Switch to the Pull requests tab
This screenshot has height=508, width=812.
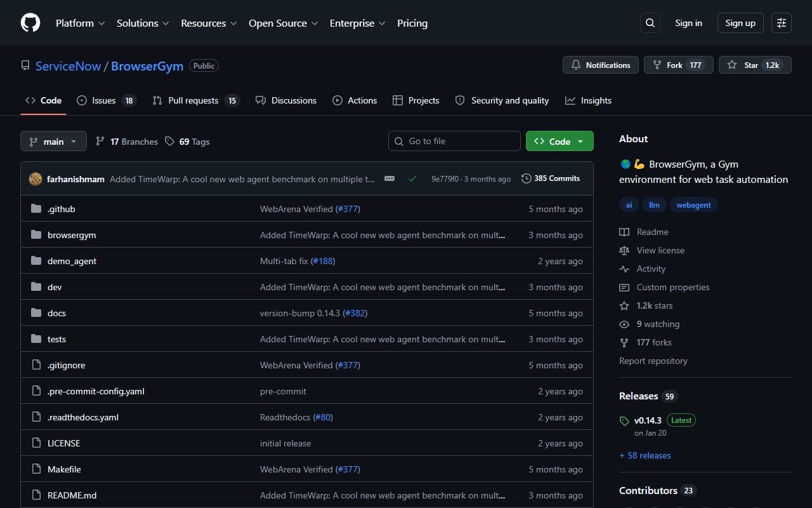tap(196, 100)
